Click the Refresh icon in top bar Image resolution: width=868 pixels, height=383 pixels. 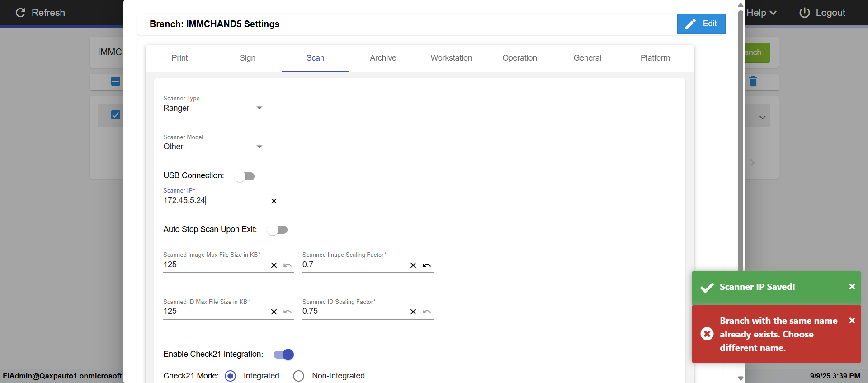20,13
